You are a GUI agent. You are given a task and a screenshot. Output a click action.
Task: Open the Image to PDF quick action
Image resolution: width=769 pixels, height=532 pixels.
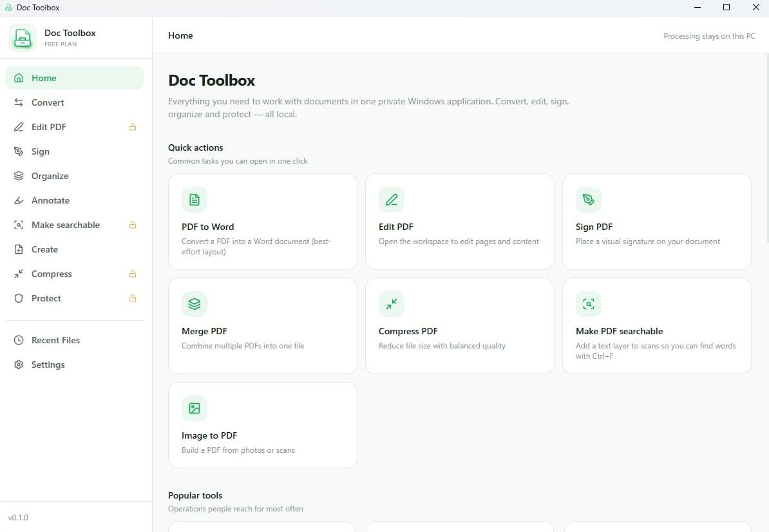262,425
